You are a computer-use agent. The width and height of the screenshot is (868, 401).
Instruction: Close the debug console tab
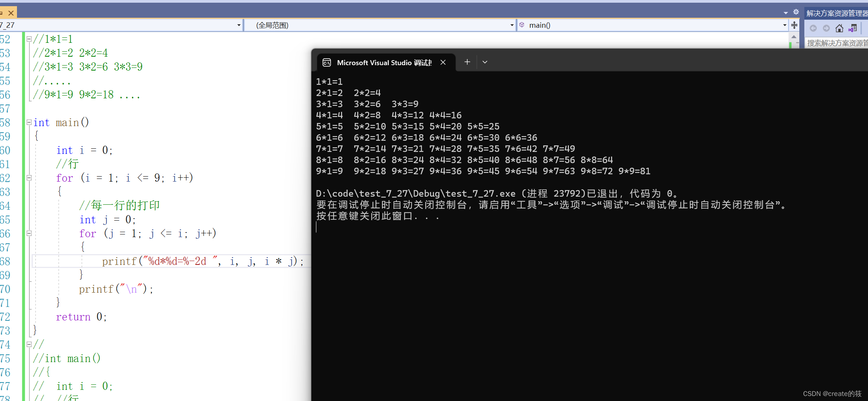pos(443,62)
